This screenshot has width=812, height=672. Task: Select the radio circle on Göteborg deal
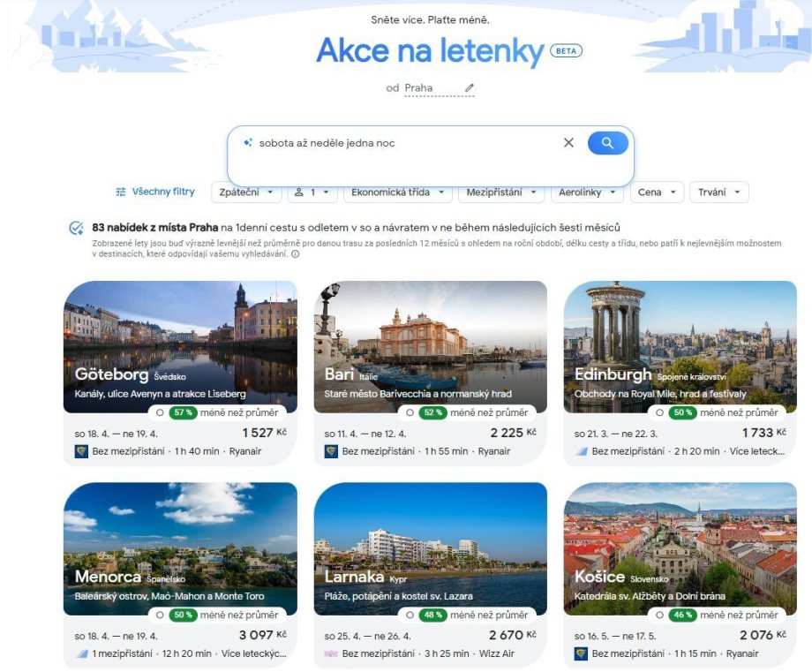160,413
